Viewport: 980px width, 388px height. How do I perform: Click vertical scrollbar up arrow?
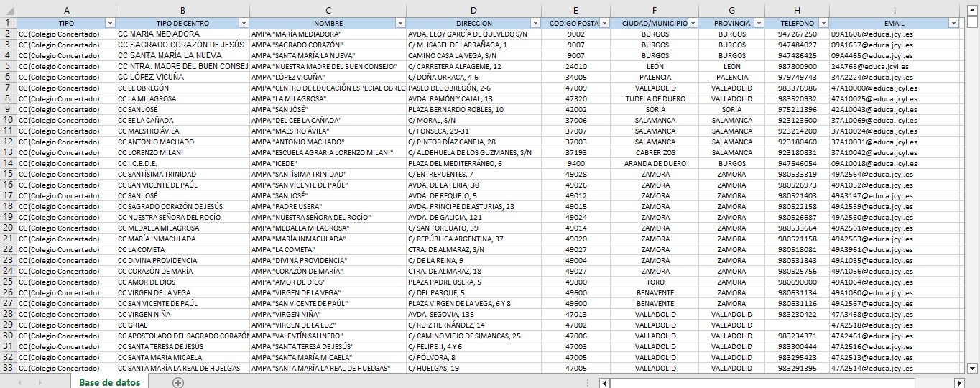(973, 10)
